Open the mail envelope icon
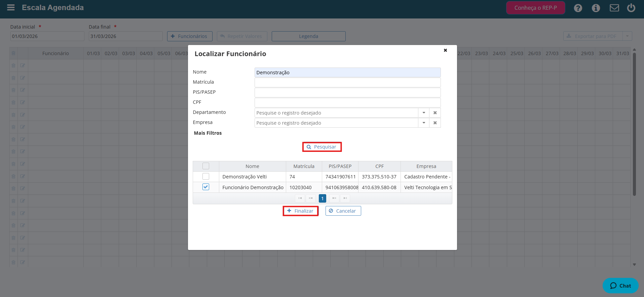This screenshot has width=644, height=297. 614,8
